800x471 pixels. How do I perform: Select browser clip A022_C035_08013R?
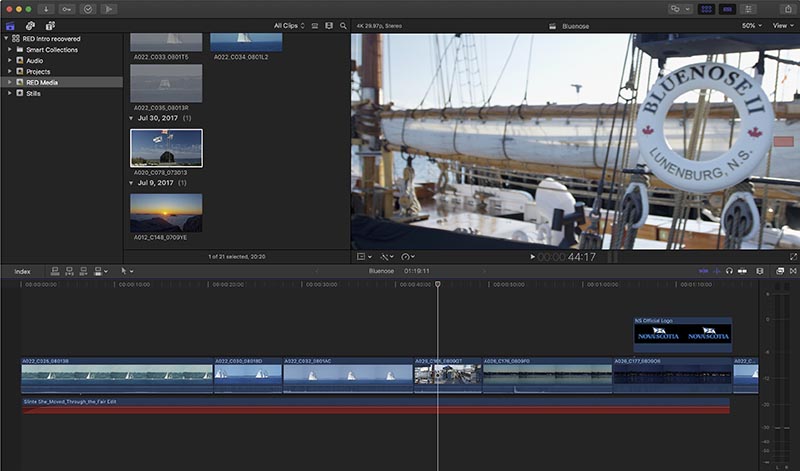[166, 83]
